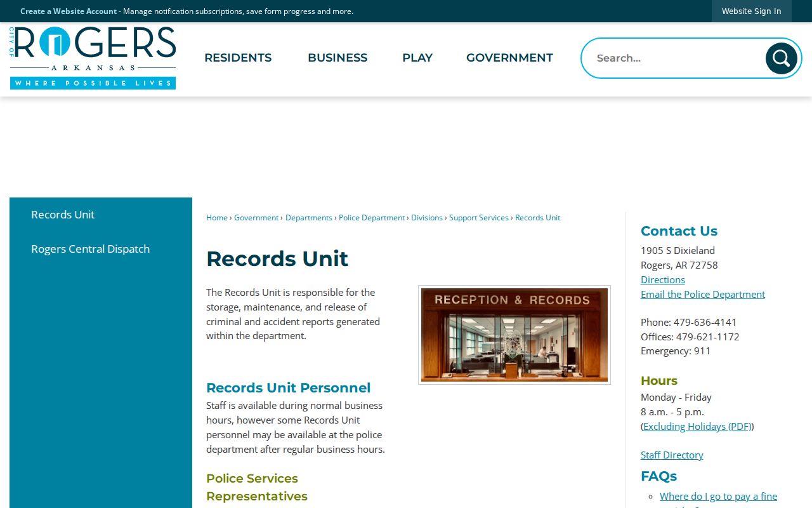Open the Government menu
Image resolution: width=812 pixels, height=508 pixels.
(509, 58)
